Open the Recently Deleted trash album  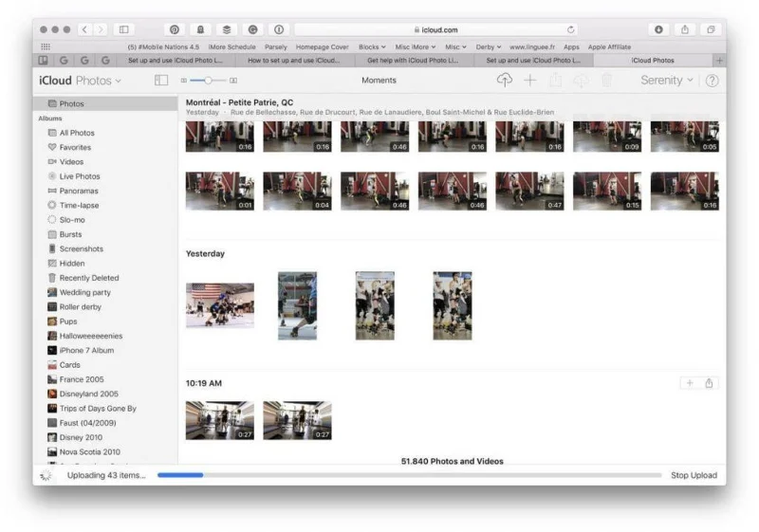(88, 278)
